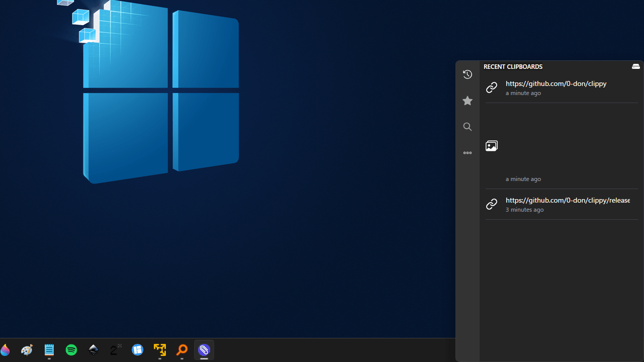Click the image clipboard entry icon
This screenshot has height=362, width=644.
[x=492, y=146]
